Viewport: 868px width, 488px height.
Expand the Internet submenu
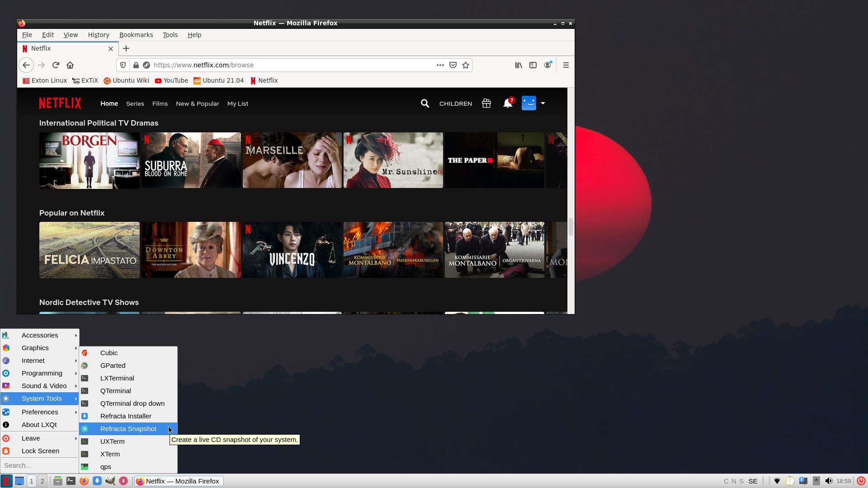[40, 361]
